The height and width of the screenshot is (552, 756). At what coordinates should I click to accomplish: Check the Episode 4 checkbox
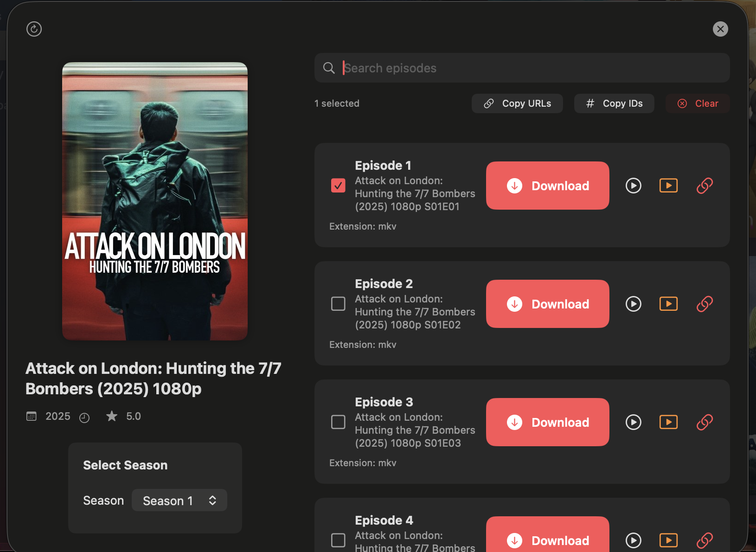tap(338, 540)
